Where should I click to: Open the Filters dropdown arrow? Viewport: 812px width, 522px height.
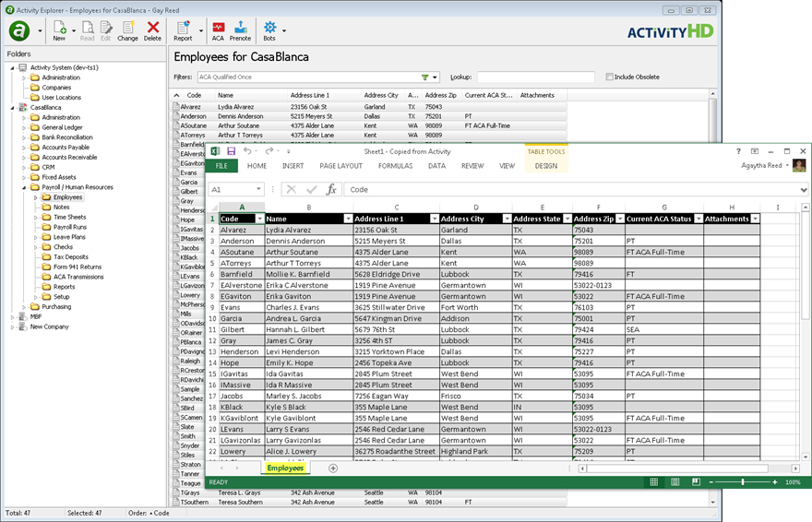click(435, 77)
